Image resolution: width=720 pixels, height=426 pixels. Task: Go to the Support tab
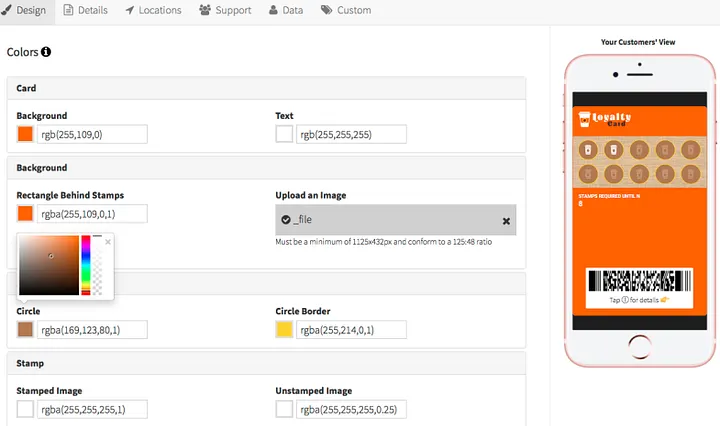pos(225,10)
